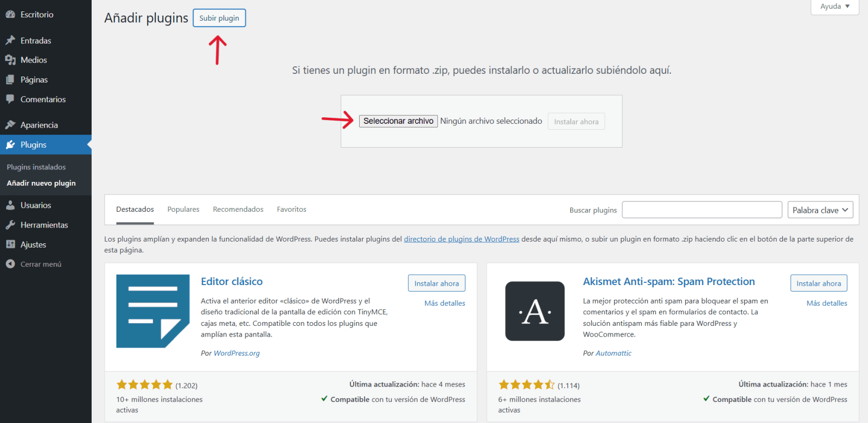Open the Editor clásico title link
868x423 pixels.
(232, 282)
